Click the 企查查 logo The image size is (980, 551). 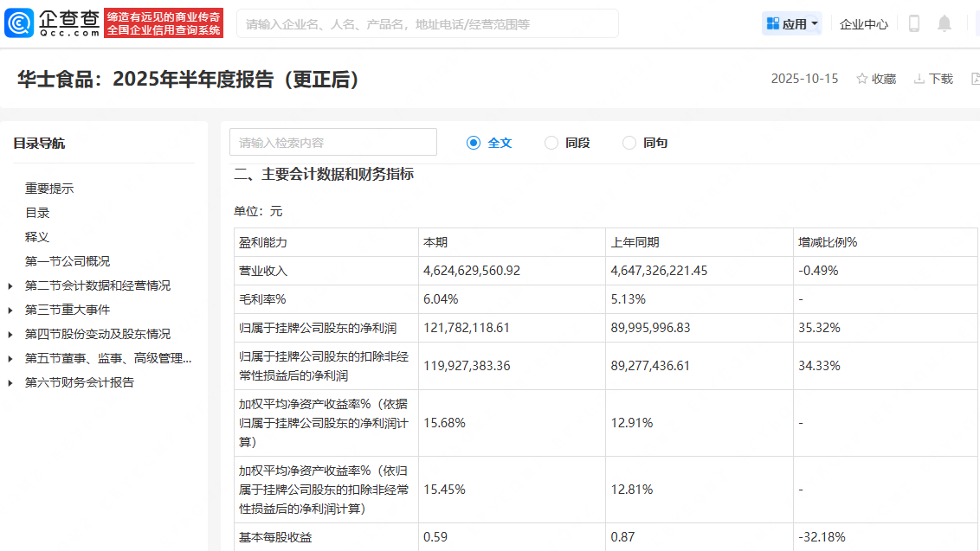point(53,23)
